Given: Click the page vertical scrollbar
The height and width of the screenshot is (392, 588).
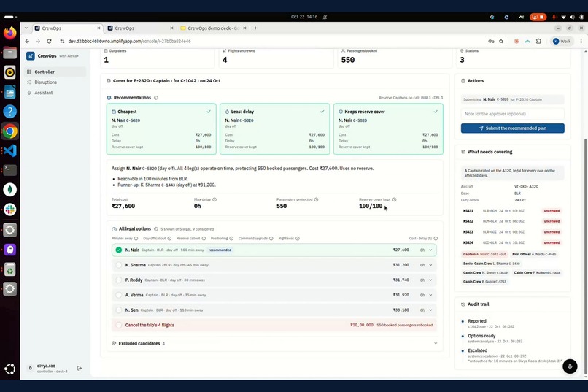Looking at the screenshot, I should coord(585,256).
